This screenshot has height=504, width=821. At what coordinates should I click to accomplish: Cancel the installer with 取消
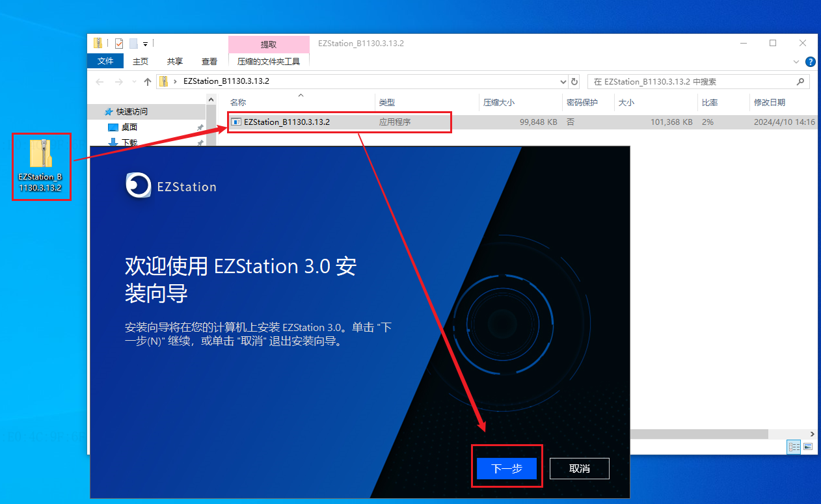click(x=578, y=468)
